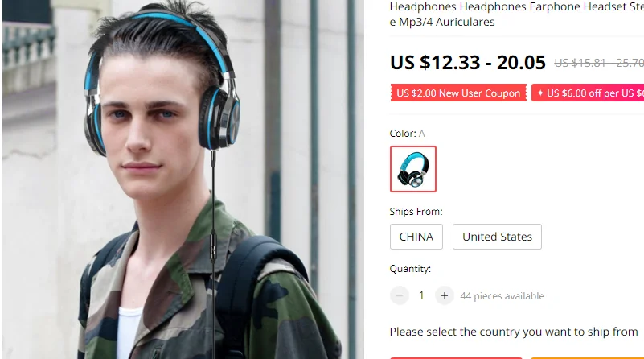The height and width of the screenshot is (359, 644).
Task: Choose CHINA as ship-from country
Action: (x=416, y=237)
